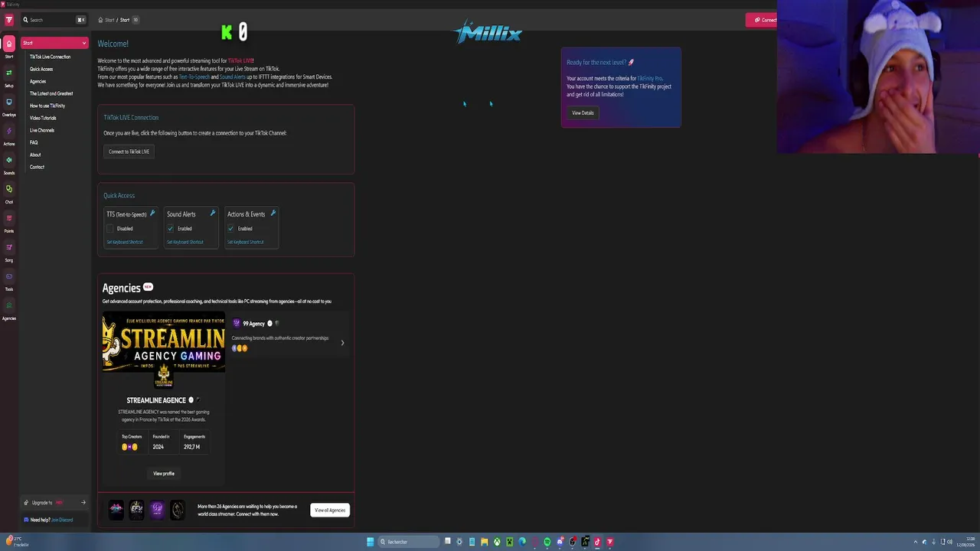Click the TikFinity Pro link
Image resolution: width=980 pixels, height=551 pixels.
pos(650,78)
